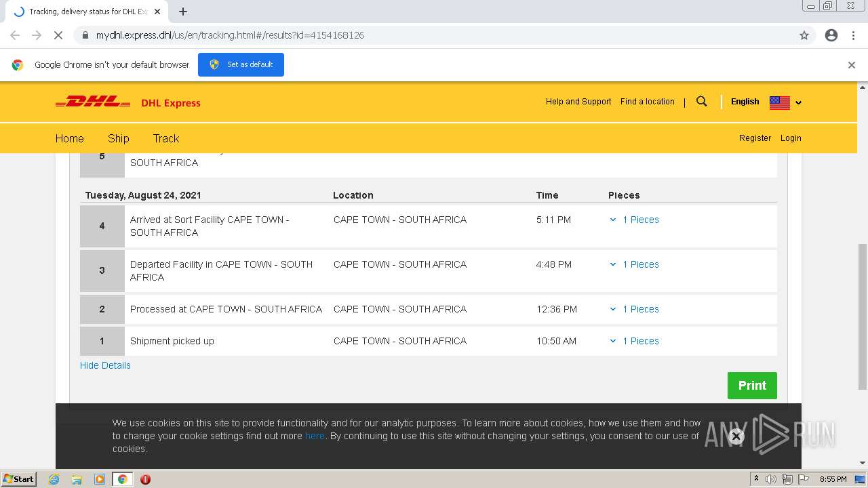Open the cookie settings 'here' link
Image resolution: width=868 pixels, height=488 pixels.
[315, 436]
